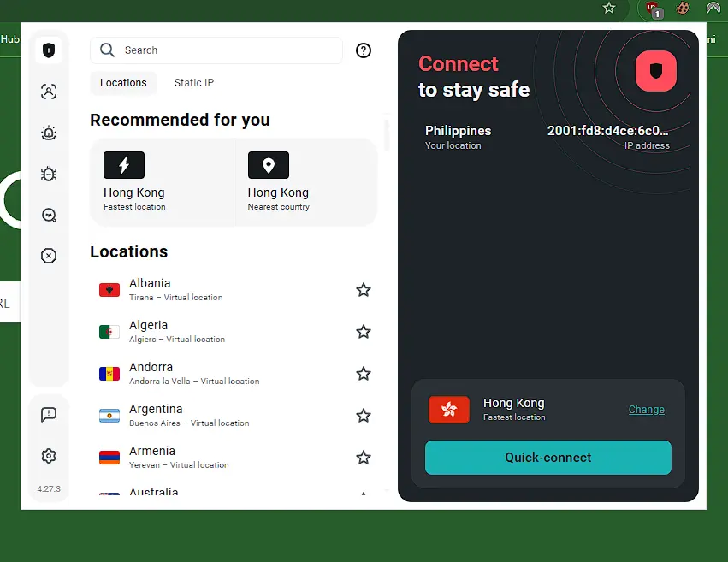Open the Surfshark Search magnifier icon
This screenshot has height=562, width=728.
(x=49, y=215)
